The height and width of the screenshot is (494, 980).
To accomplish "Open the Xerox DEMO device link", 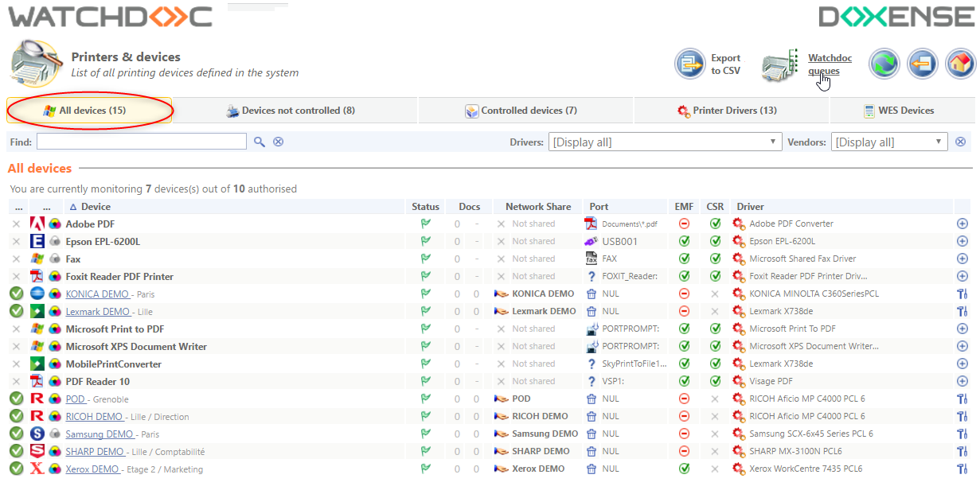I will coord(92,469).
